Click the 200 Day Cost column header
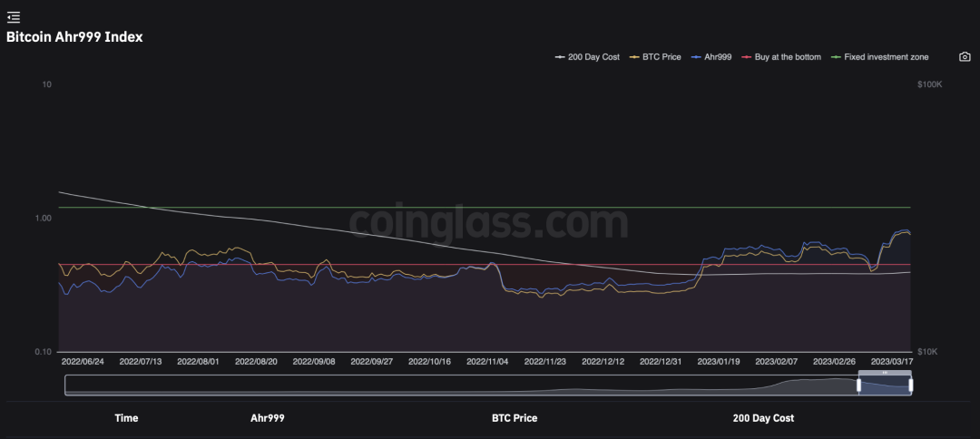980x439 pixels. [x=763, y=418]
